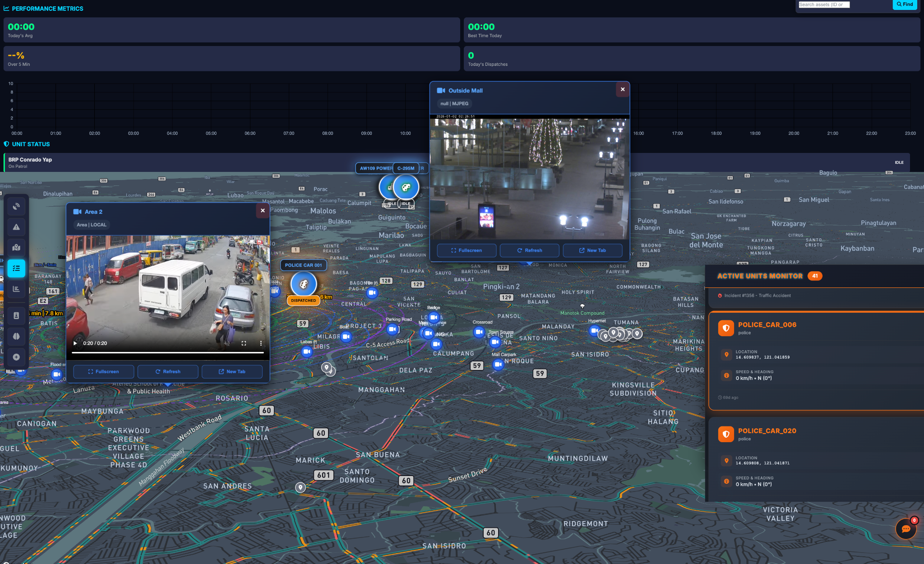This screenshot has width=924, height=564.
Task: Open the satellite dish sidebar icon
Action: (x=16, y=206)
